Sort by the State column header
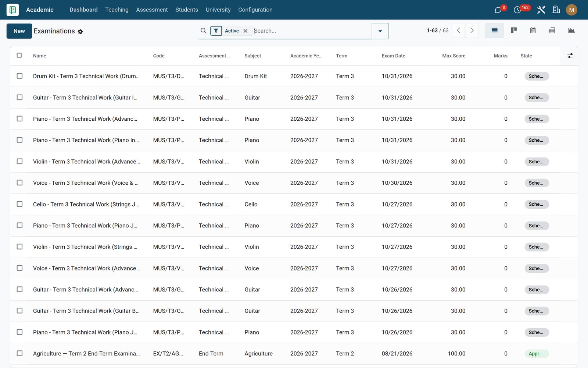Screen dimensions: 588x368 (526, 56)
